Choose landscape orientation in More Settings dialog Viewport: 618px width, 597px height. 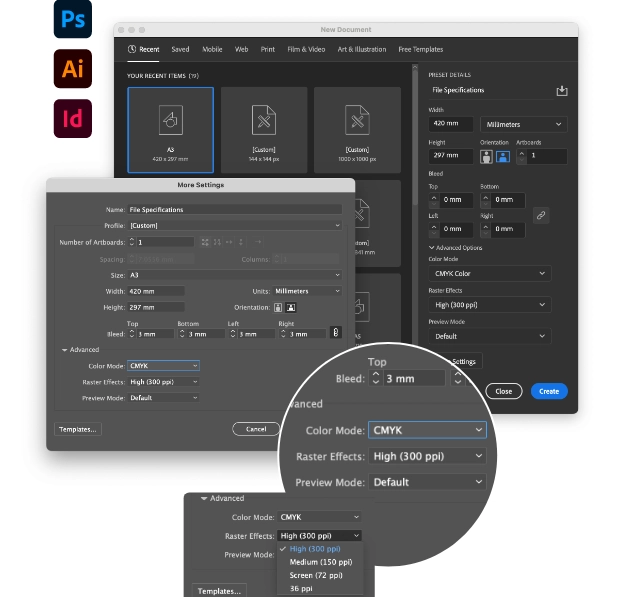click(292, 307)
